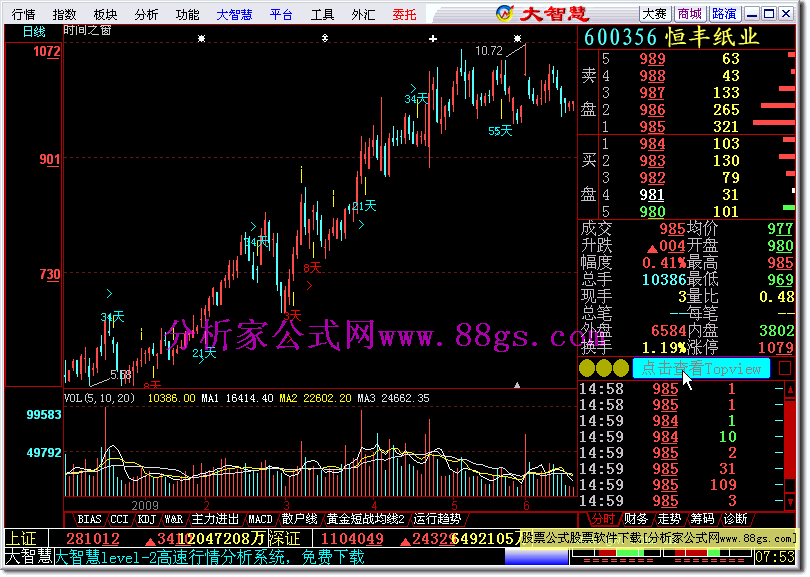Viewport: 810px width, 577px height.
Task: Switch to the 主力进出 indicator tab
Action: click(215, 519)
